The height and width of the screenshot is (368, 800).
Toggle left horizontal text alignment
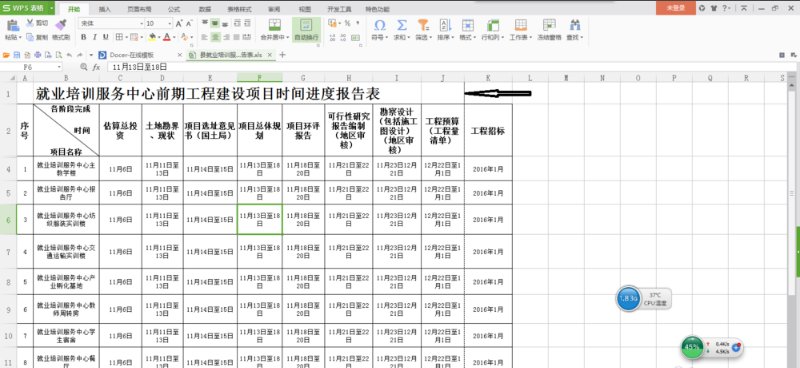pyautogui.click(x=205, y=37)
